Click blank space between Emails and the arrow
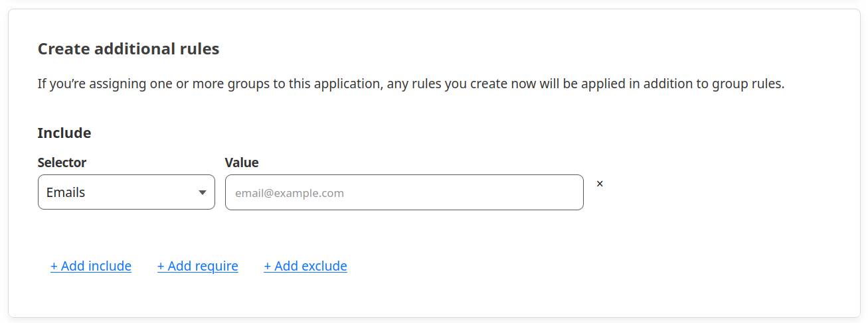 (141, 192)
